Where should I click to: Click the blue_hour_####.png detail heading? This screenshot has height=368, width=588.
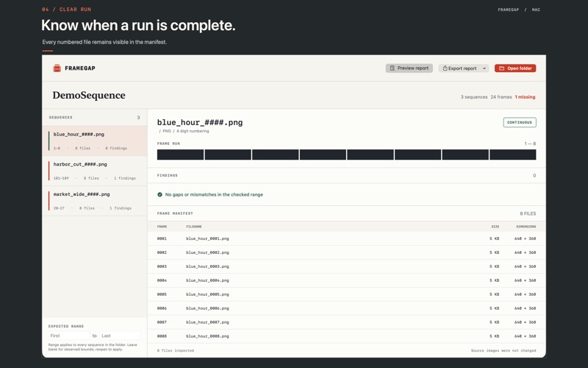200,122
